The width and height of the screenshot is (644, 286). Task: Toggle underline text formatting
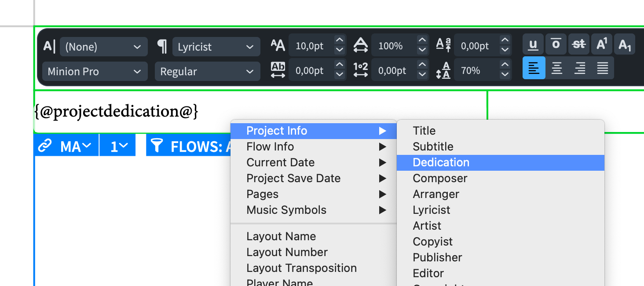click(x=533, y=44)
